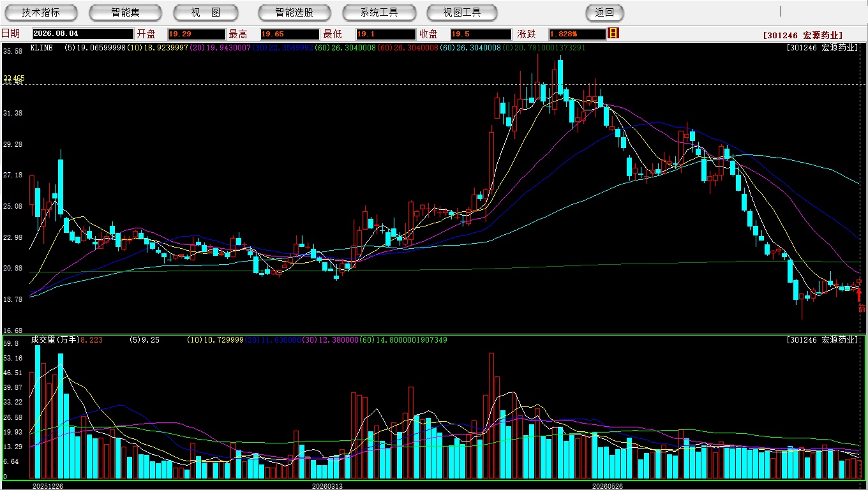Screen dimensions: 868x490
Task: Click the 成交量(万手) volume label
Action: (x=54, y=340)
